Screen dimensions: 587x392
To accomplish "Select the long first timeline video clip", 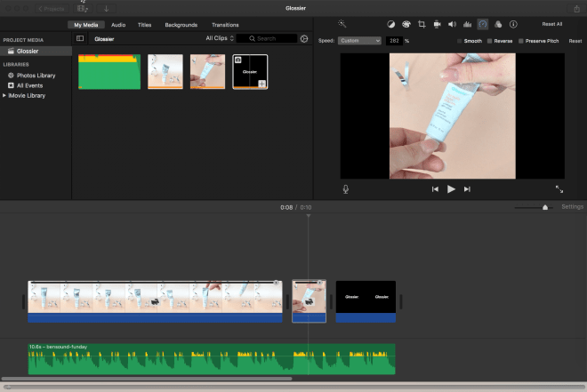I will coord(155,301).
